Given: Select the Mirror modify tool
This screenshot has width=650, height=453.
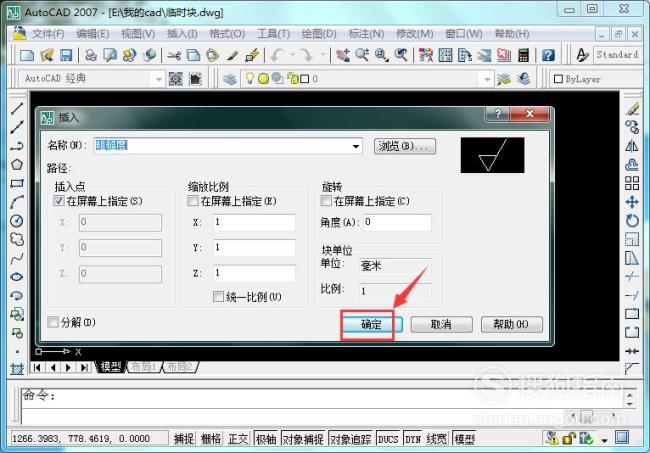Looking at the screenshot, I should (x=632, y=146).
